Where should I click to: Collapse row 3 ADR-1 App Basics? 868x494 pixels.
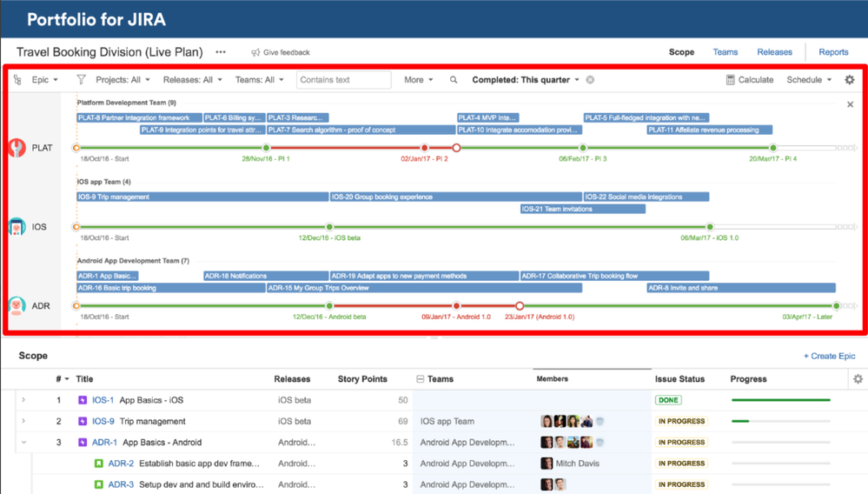pyautogui.click(x=23, y=442)
